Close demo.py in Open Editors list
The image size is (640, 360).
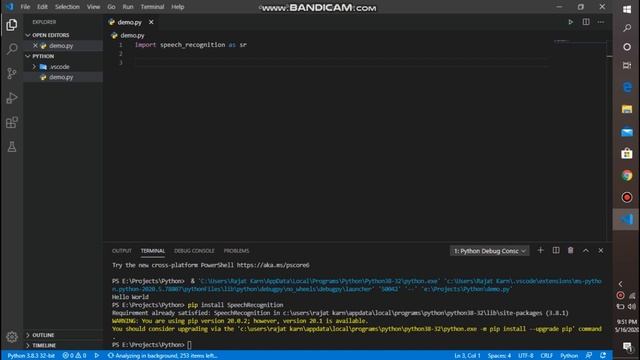tap(35, 46)
